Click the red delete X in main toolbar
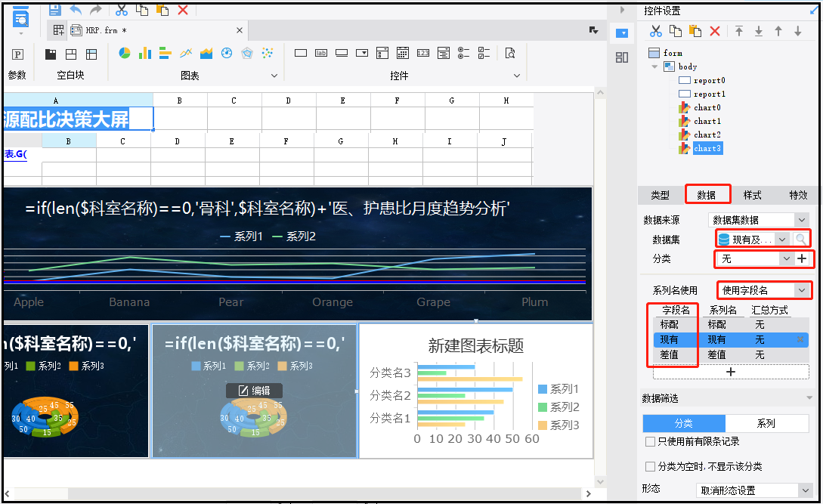The height and width of the screenshot is (504, 823). click(183, 10)
